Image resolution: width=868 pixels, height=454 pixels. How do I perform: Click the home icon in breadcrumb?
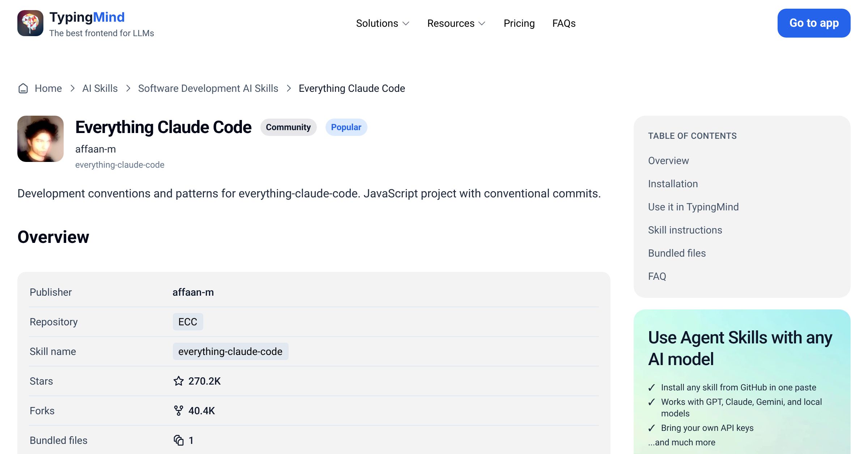click(23, 88)
